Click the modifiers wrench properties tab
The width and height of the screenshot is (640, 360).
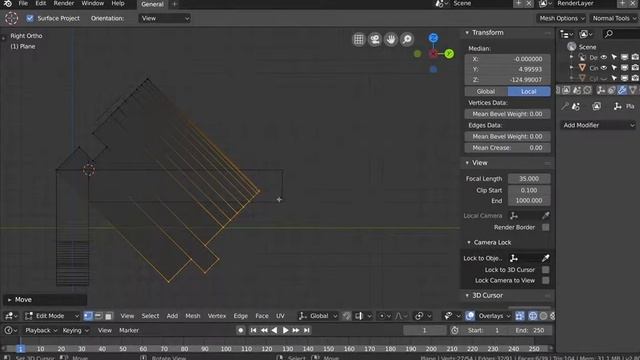pyautogui.click(x=622, y=90)
